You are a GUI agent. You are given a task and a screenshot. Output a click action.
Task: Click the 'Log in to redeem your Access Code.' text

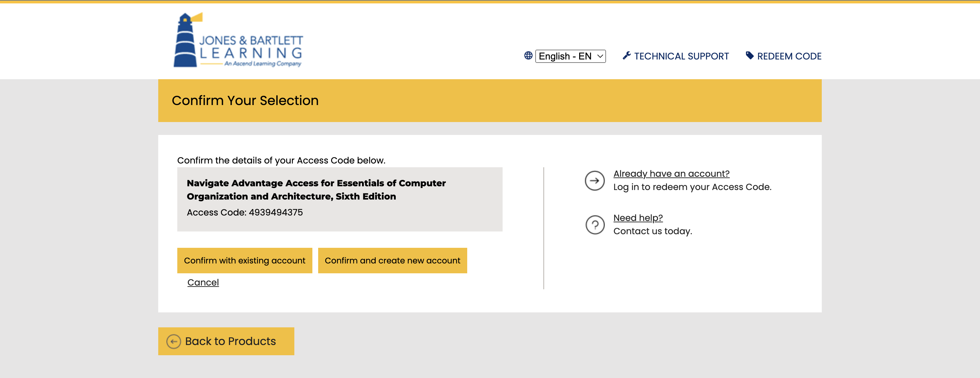(x=692, y=187)
